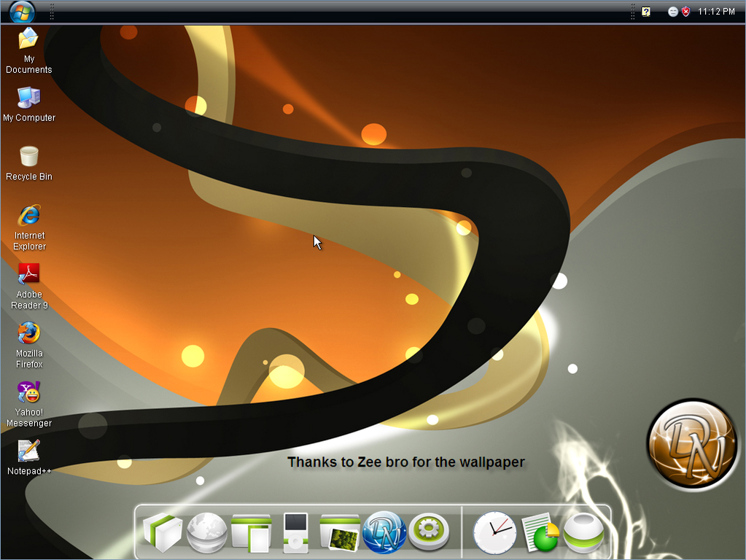Viewport: 746px width, 560px height.
Task: Click the blue DN globe dock icon
Action: click(384, 532)
